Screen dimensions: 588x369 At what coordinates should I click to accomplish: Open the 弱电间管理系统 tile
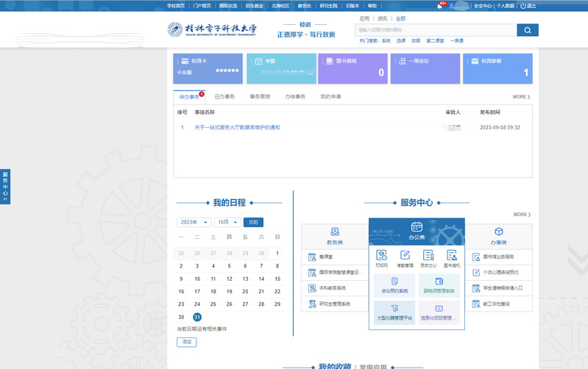point(439,285)
